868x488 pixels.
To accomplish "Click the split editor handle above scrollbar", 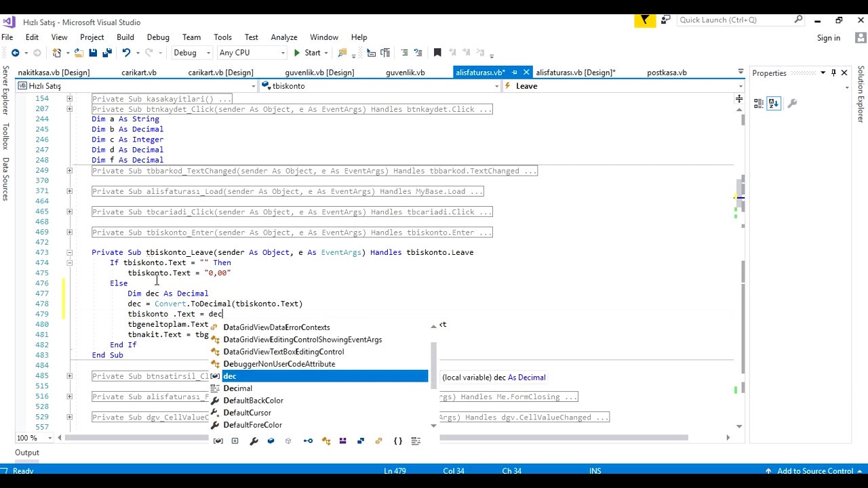I will 739,99.
